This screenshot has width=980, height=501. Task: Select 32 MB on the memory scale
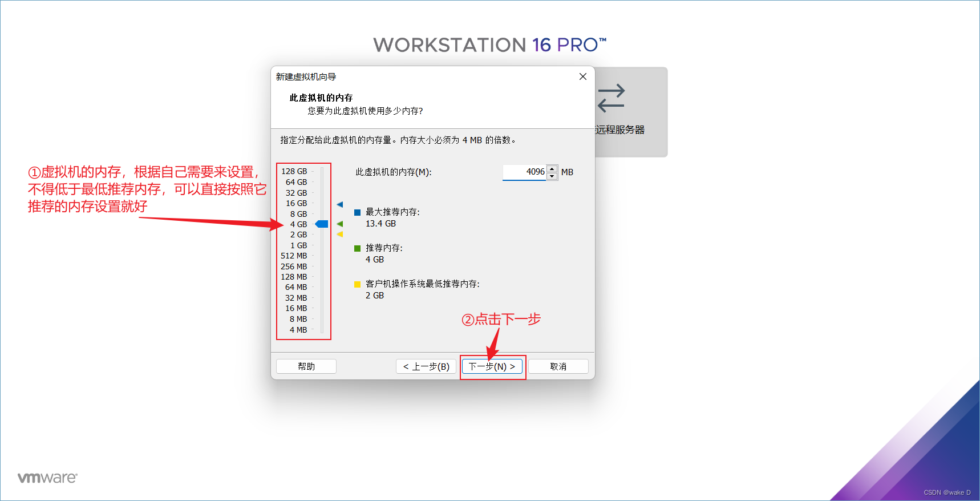click(x=297, y=298)
